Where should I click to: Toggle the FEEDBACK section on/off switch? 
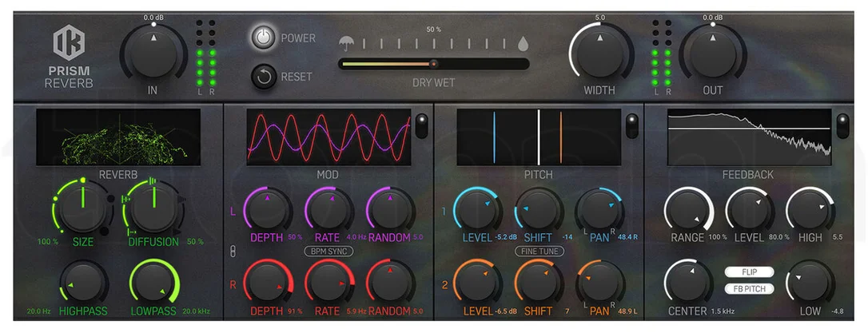point(842,125)
